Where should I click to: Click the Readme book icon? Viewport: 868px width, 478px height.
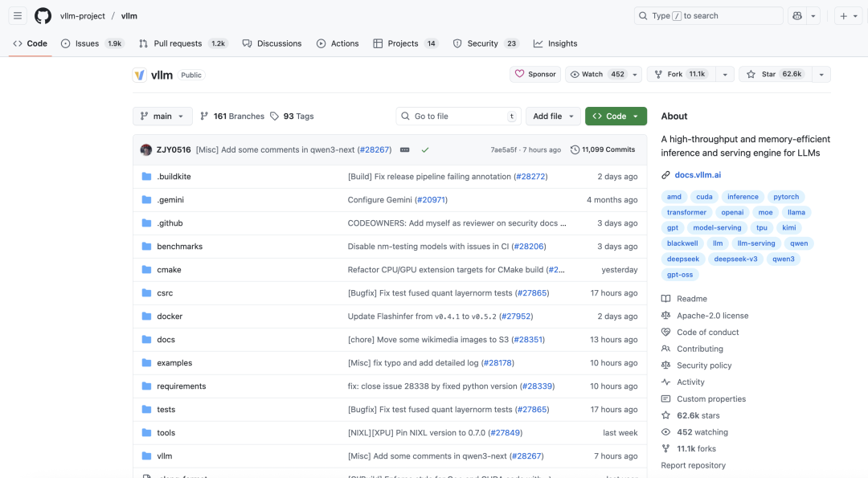click(666, 299)
